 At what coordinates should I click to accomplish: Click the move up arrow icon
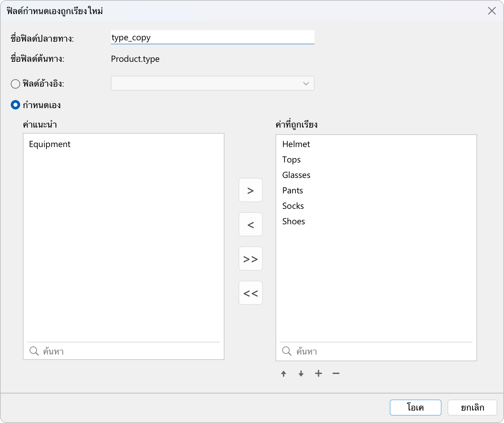pos(284,374)
